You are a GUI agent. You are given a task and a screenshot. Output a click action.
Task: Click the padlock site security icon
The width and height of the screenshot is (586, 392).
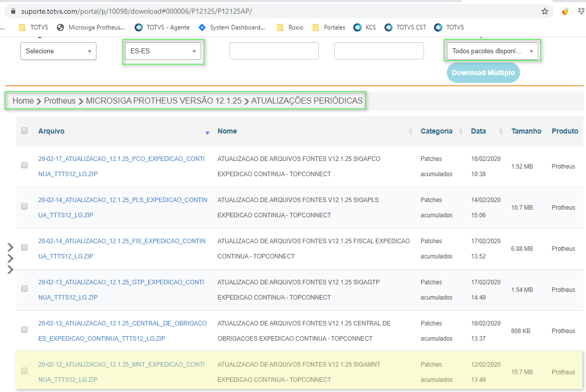13,11
